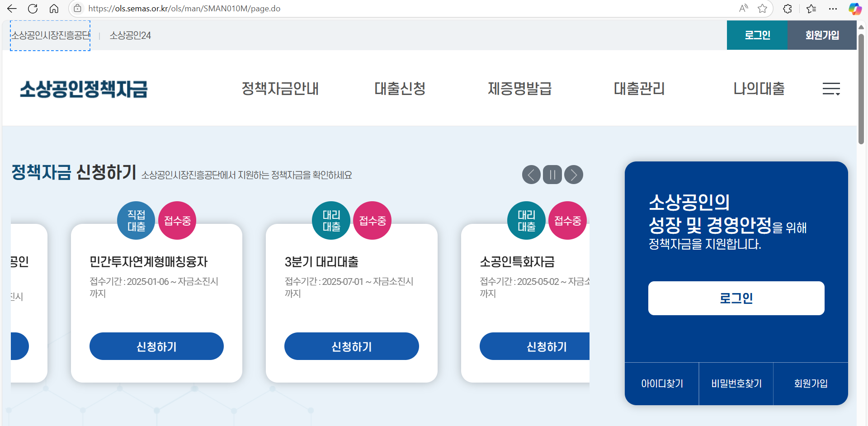Open the 대출신청 menu

click(x=400, y=89)
